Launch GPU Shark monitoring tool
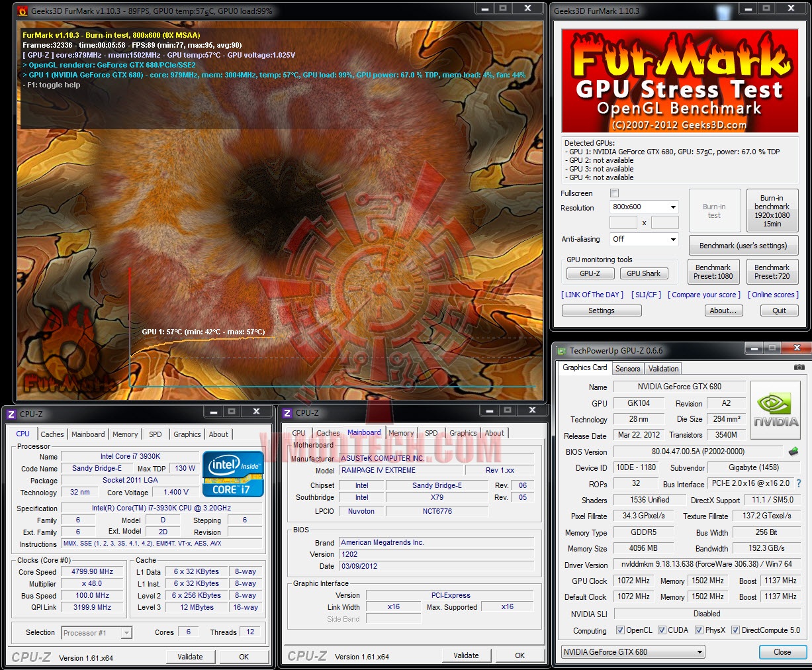Viewport: 812px width, 670px height. click(643, 273)
